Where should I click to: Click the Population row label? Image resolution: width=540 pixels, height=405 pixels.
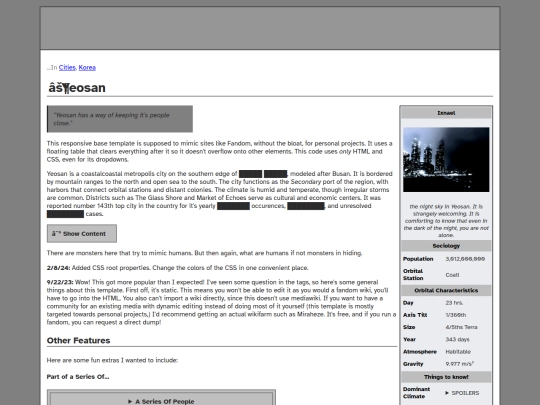[418, 259]
